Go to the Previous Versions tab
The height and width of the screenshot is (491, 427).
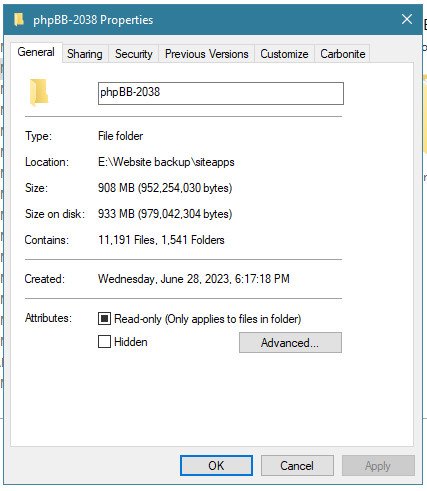pos(207,54)
